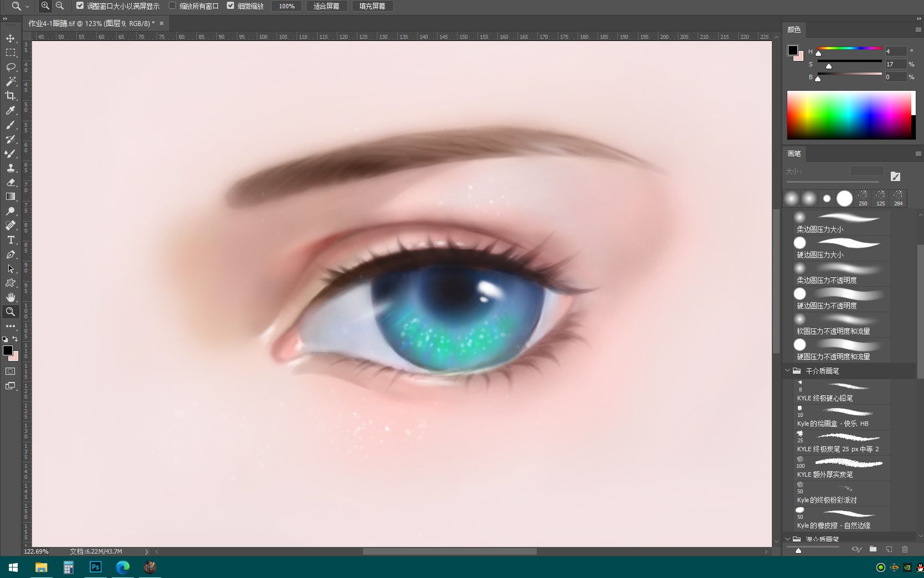Select the Lasso tool

click(x=11, y=67)
